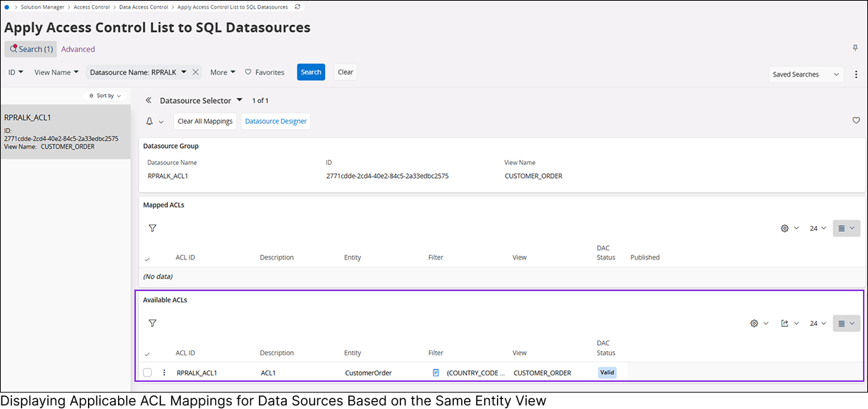Toggle select-all checkmark in Mapped ACLs header
Image resolution: width=868 pixels, height=409 pixels.
point(147,258)
